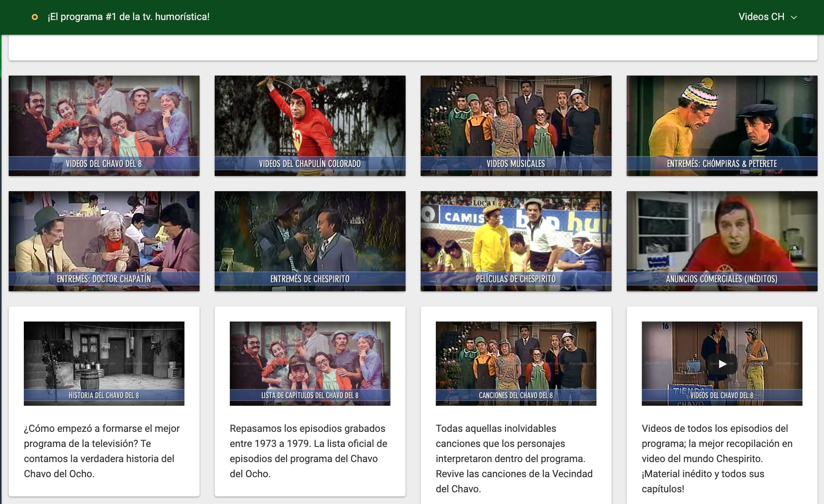The width and height of the screenshot is (824, 504).
Task: Open Anuncios Comerciales (Inéditos) tile
Action: pos(722,241)
